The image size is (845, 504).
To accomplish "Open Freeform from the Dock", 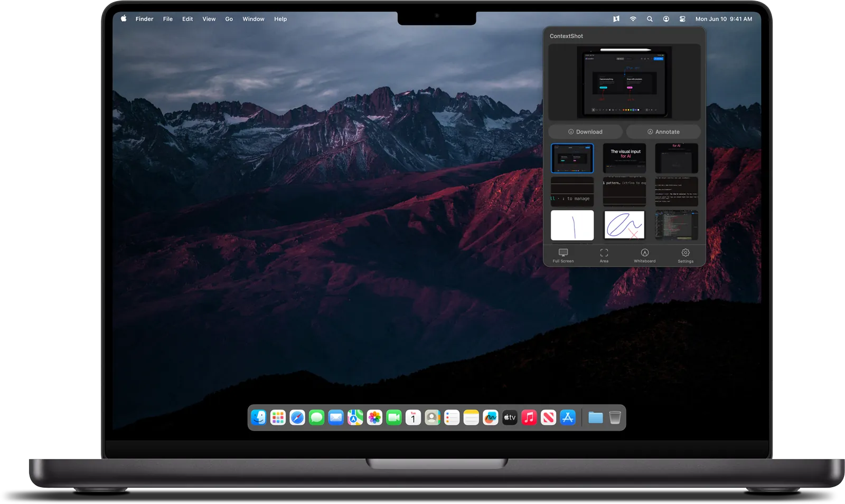I will tap(491, 418).
